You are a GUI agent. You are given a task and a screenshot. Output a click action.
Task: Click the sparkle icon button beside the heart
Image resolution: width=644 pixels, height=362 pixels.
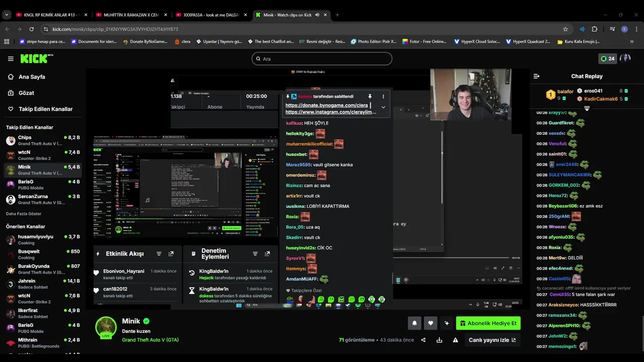446,323
